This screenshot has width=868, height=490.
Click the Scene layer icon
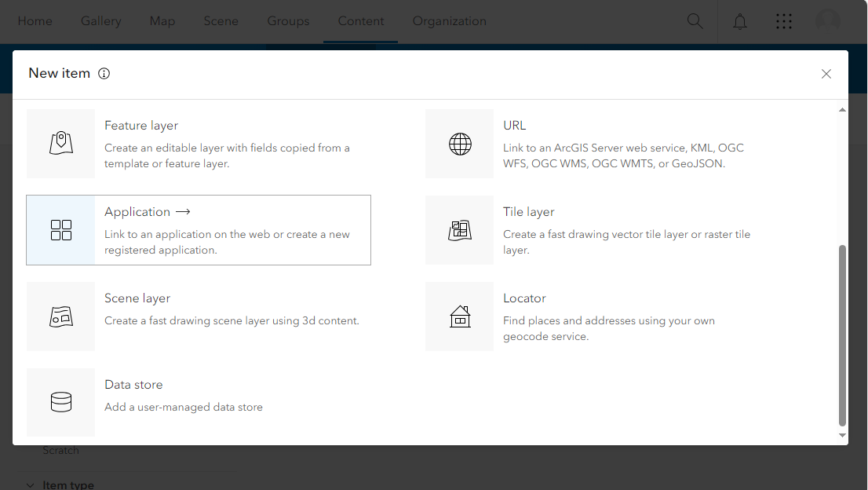(x=60, y=316)
